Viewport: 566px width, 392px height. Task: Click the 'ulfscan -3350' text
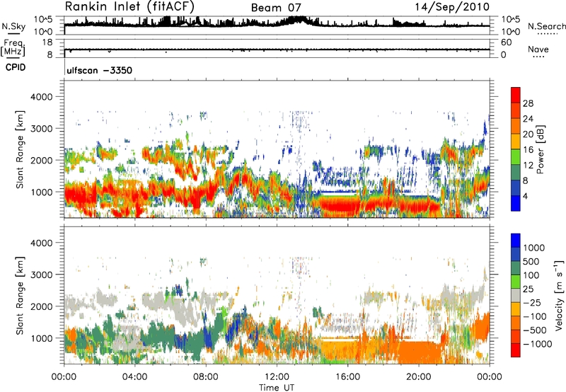(x=99, y=70)
